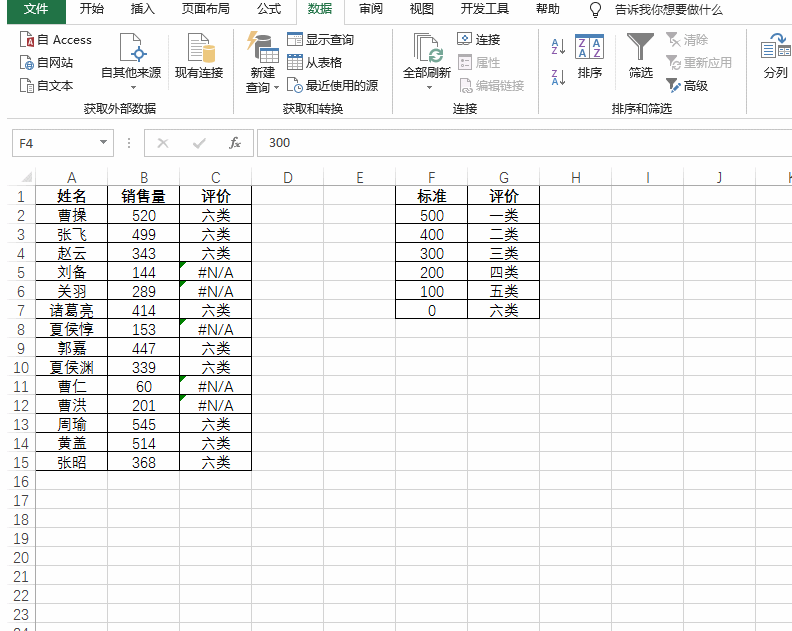Import data From Web (自网站)

coord(46,63)
